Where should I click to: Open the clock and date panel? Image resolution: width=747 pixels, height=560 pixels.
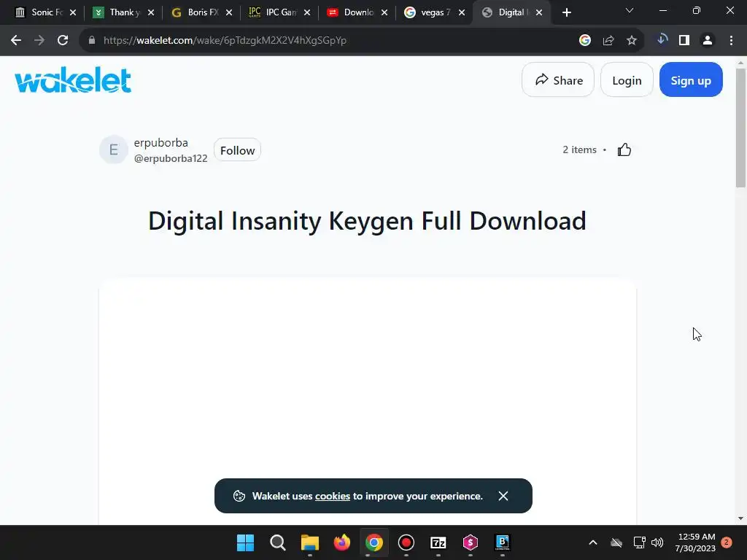coord(695,542)
